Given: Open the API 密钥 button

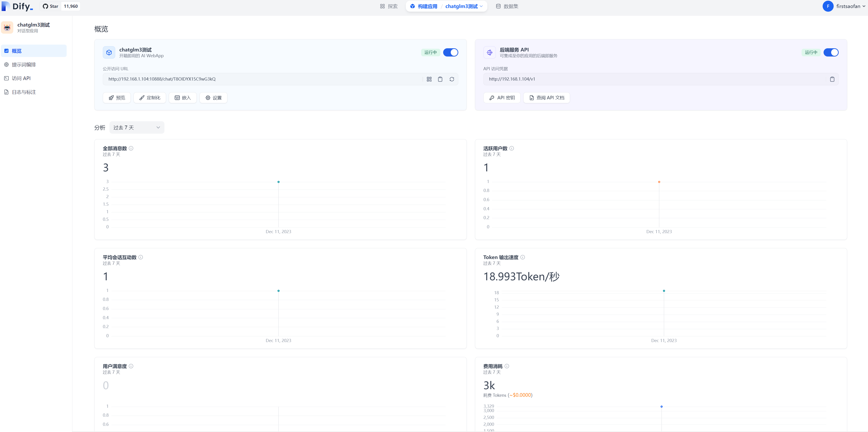Looking at the screenshot, I should coord(502,98).
